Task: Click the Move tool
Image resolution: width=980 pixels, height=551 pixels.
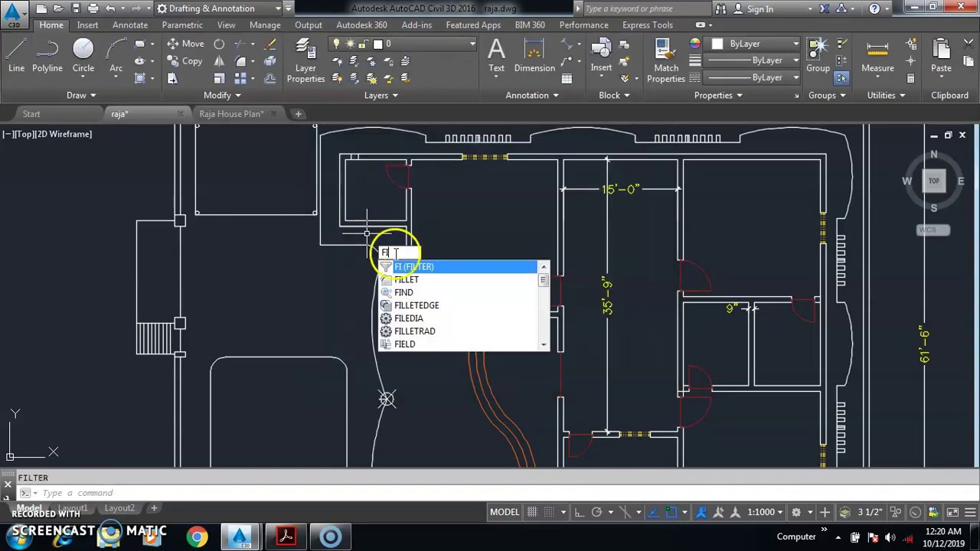Action: 185,44
